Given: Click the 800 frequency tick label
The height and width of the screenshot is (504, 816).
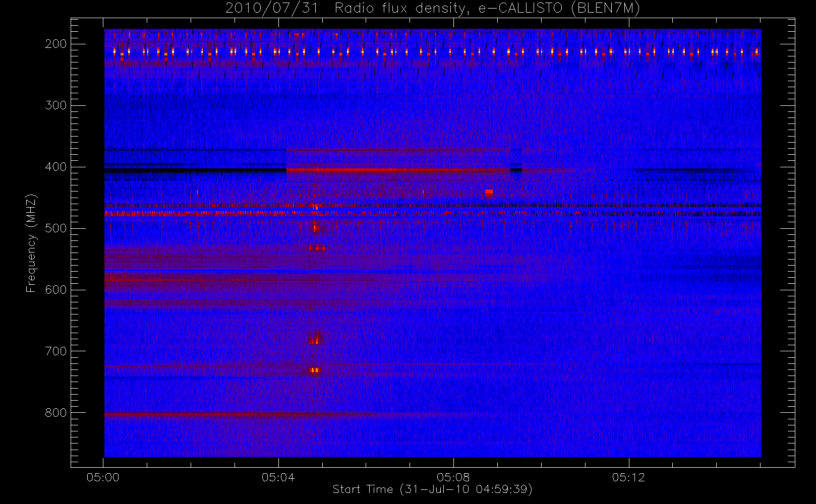Looking at the screenshot, I should click(x=56, y=413).
